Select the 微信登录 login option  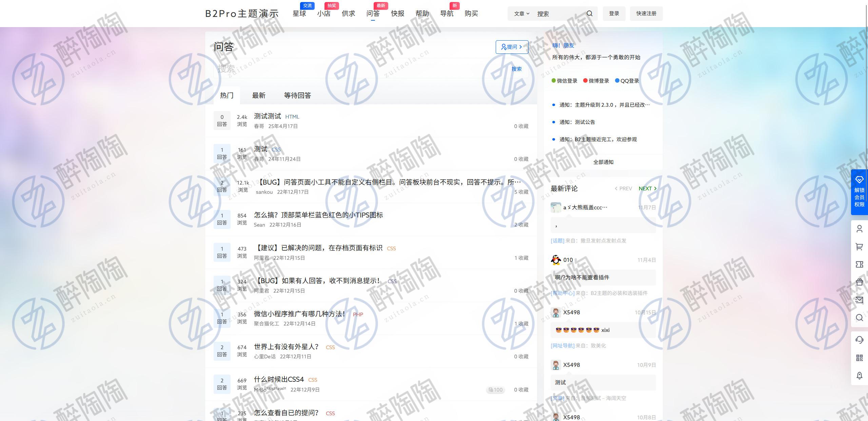(x=565, y=81)
